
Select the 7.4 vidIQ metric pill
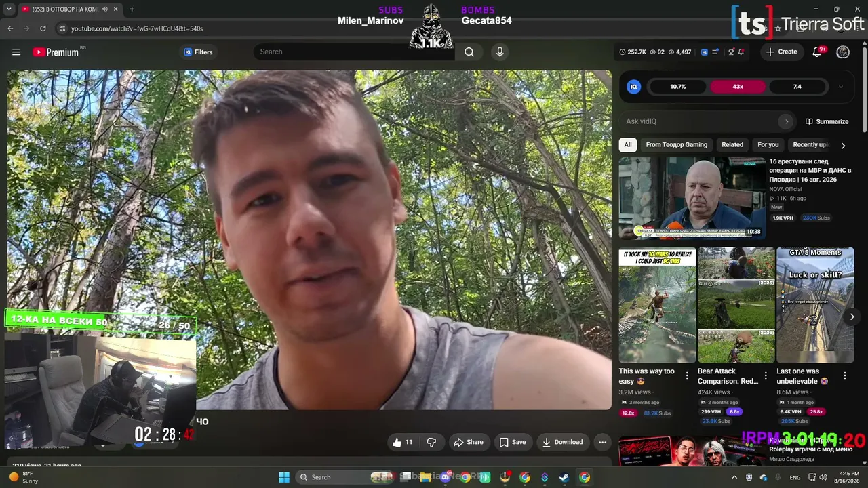point(797,87)
